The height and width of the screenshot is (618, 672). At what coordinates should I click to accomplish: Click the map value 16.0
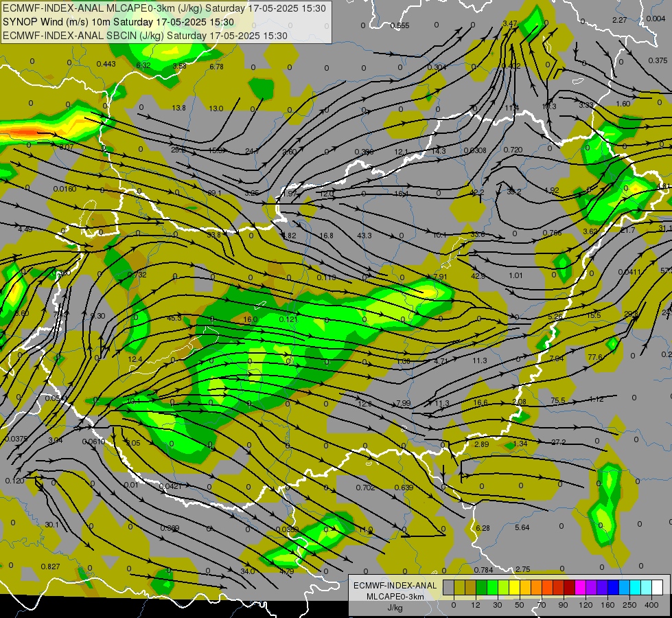pos(251,319)
